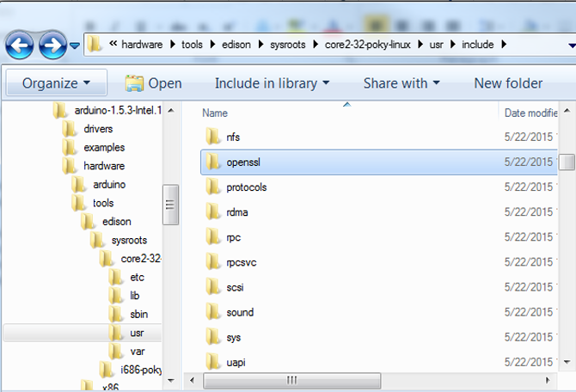Click horizontal scrollbar right arrow

tap(548, 380)
